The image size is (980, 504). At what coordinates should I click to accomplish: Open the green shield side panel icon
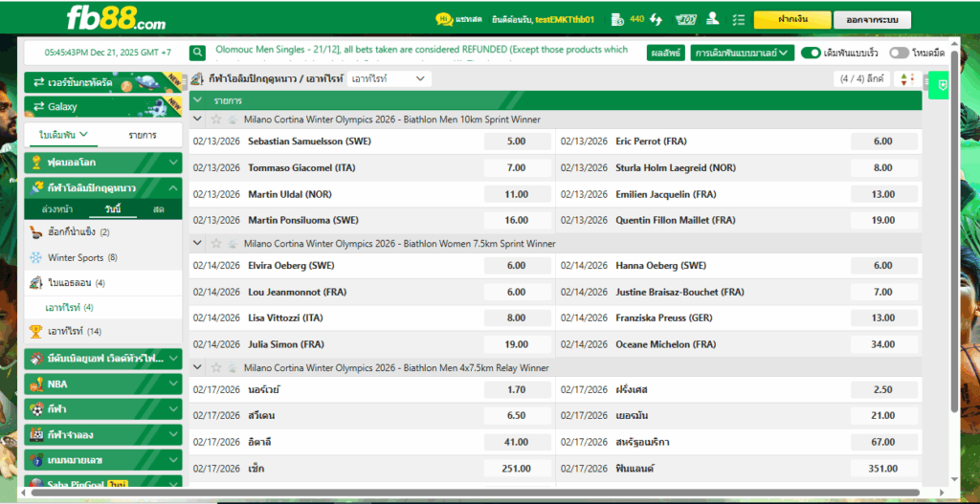point(943,85)
